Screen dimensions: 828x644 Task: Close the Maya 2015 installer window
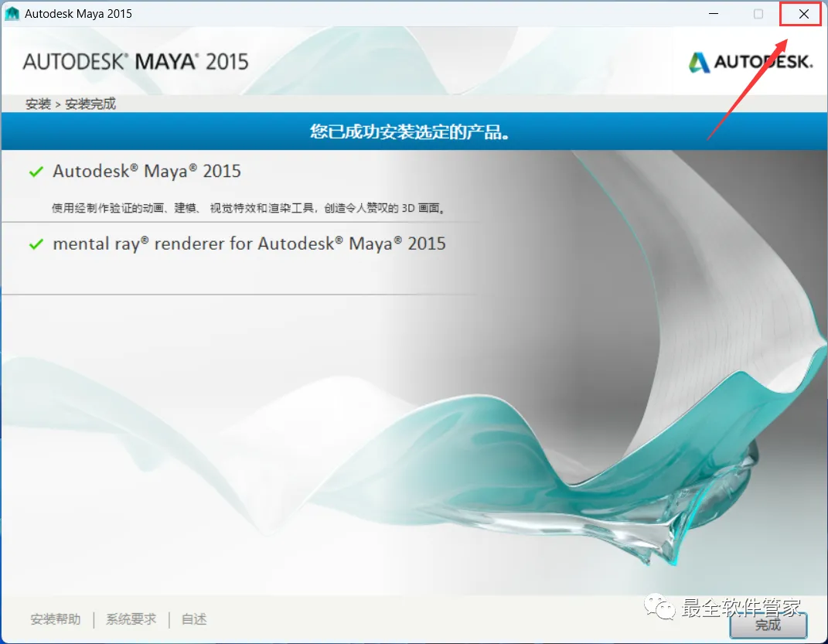click(803, 14)
